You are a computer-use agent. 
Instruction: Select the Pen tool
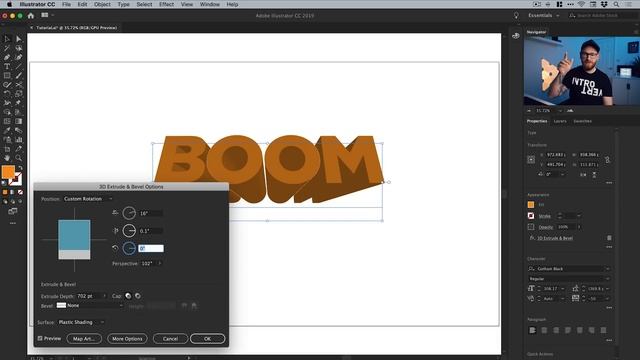coord(7,58)
